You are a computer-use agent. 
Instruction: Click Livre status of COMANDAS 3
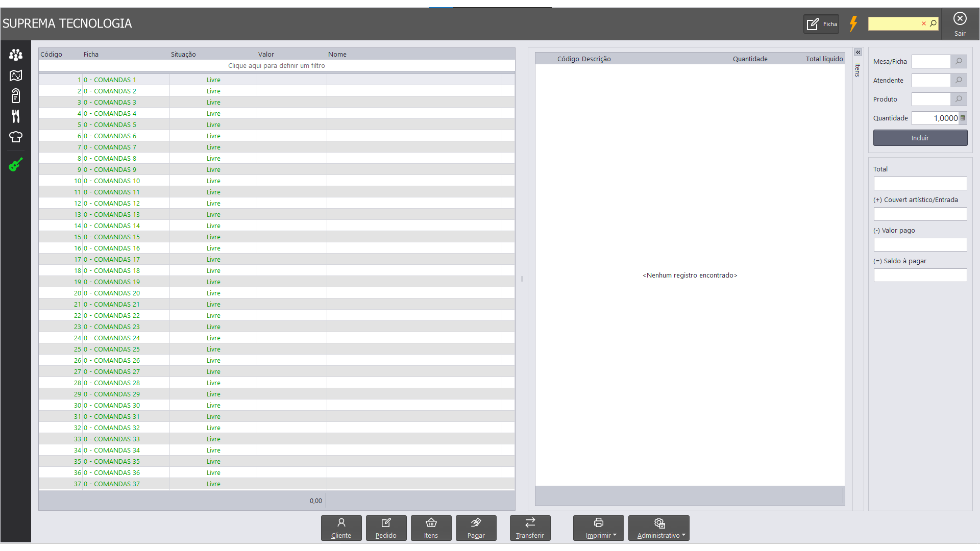[x=213, y=102]
